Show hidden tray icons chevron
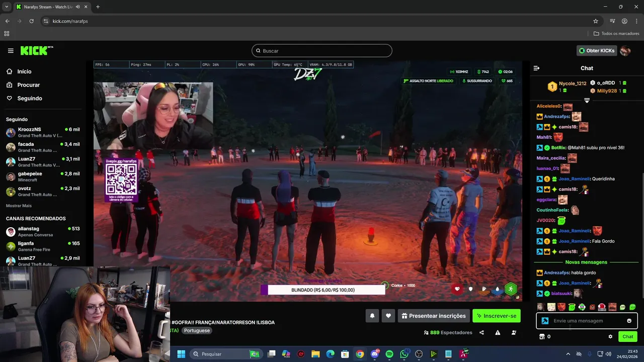The image size is (644, 362). point(568,354)
